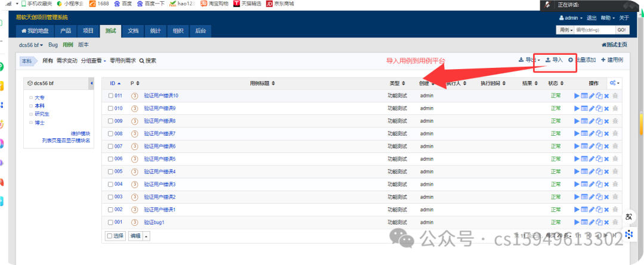Check the box for case 001
The image size is (644, 265).
pos(110,222)
